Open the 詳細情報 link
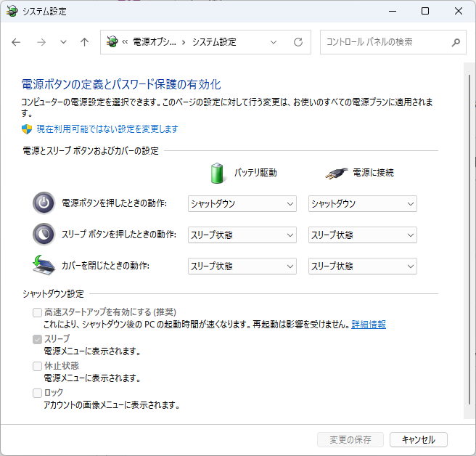Screen dimensions: 476x456 (369, 325)
